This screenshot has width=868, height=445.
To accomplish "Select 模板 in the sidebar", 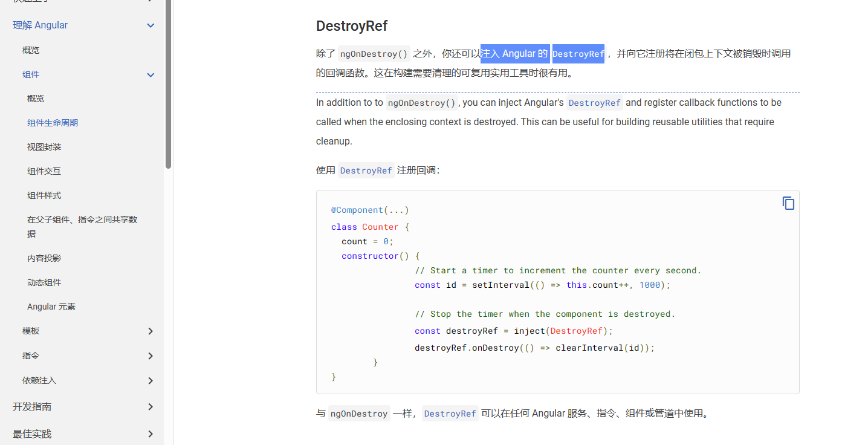I will pos(31,331).
